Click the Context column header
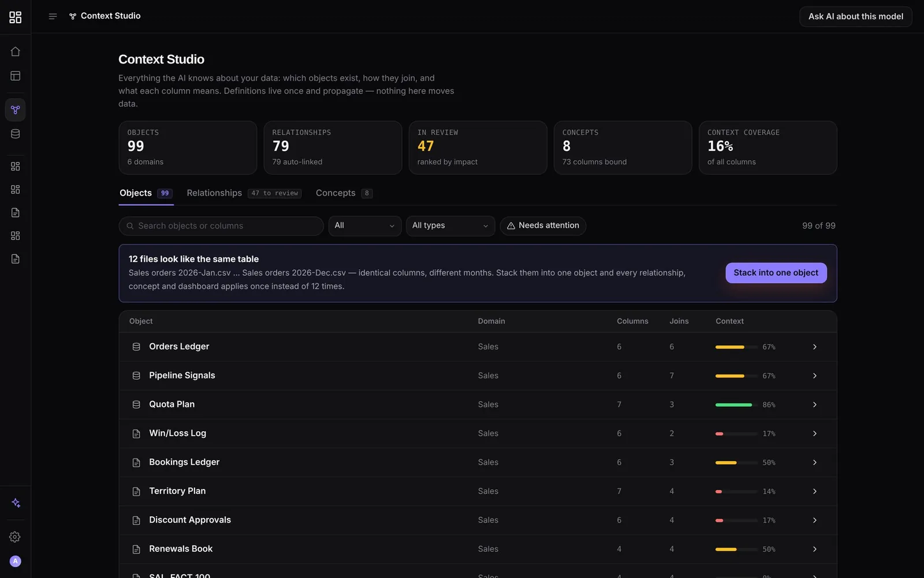Viewport: 924px width, 578px height. tap(729, 321)
